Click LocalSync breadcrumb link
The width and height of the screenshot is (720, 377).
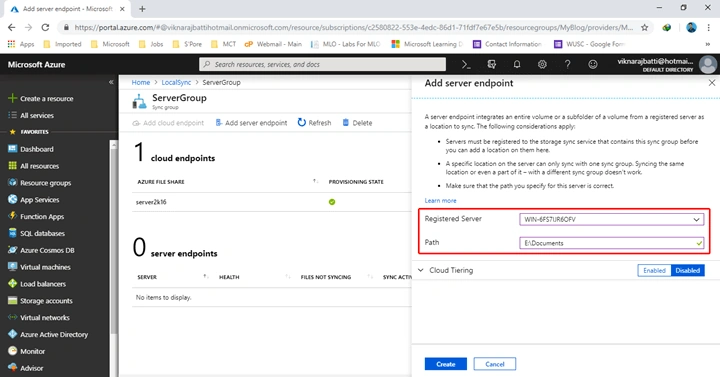pos(176,83)
